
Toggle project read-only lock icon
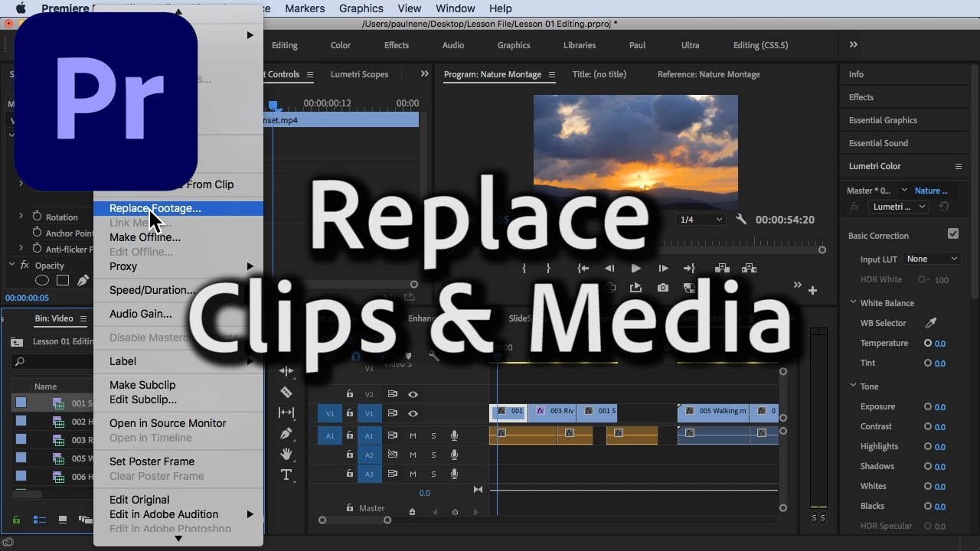tap(16, 520)
